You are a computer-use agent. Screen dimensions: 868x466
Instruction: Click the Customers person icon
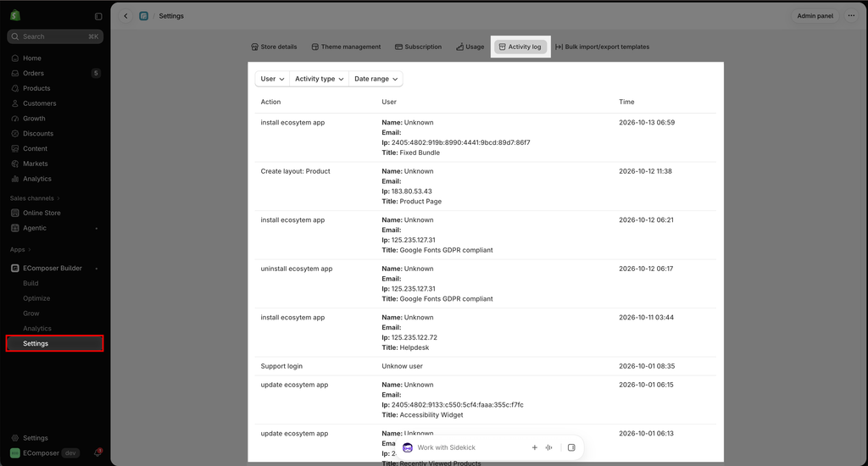coord(15,103)
